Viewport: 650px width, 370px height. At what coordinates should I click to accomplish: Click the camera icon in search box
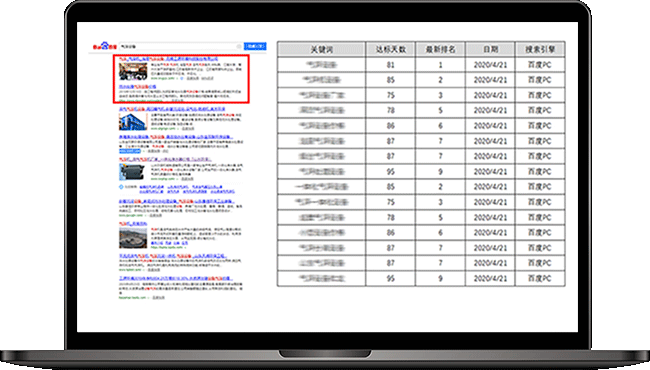239,46
